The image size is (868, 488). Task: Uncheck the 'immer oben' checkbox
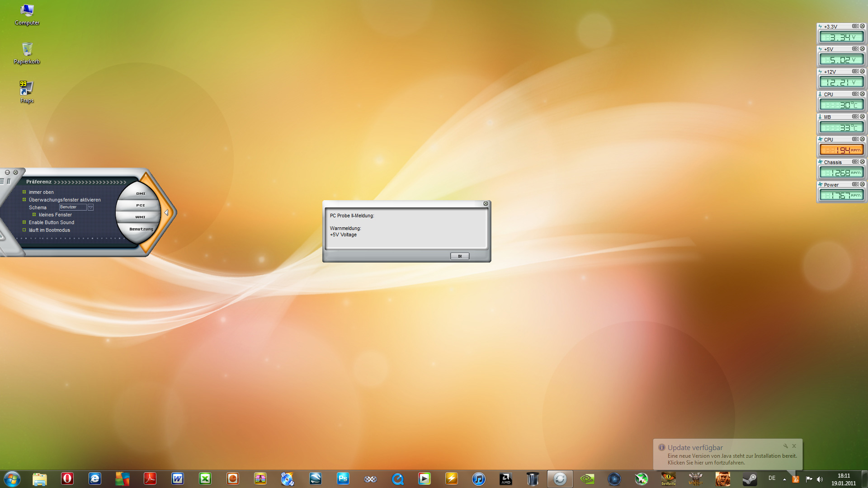pyautogui.click(x=24, y=192)
